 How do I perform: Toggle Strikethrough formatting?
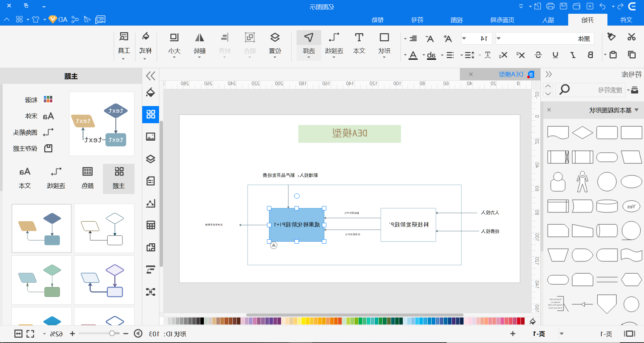[x=538, y=55]
